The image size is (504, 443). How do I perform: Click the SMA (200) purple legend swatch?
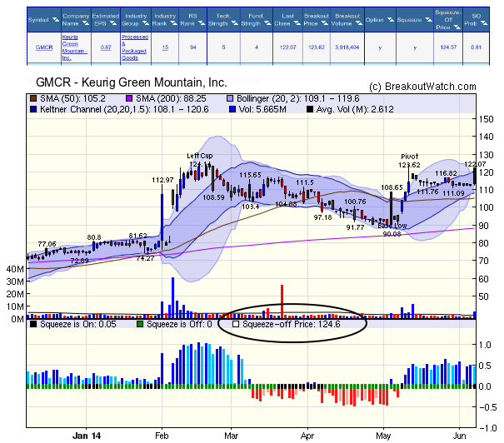click(129, 98)
